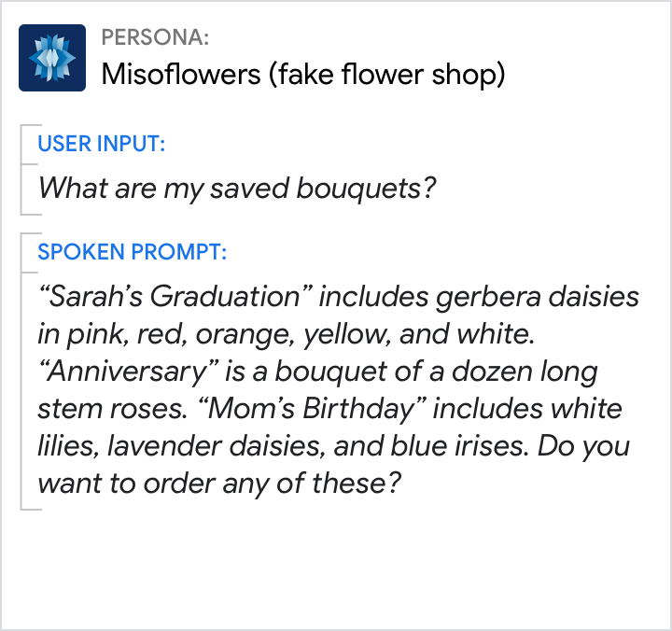Click the USER INPUT heading
Viewport: 672px width, 631px height.
pyautogui.click(x=102, y=144)
